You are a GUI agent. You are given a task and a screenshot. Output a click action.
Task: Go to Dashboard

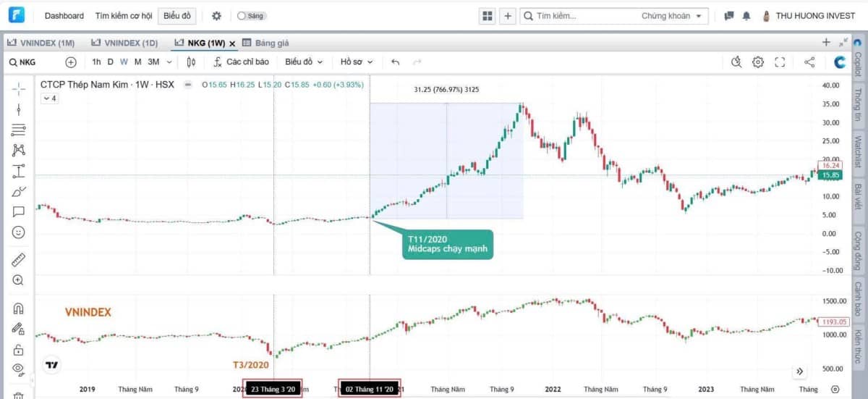64,15
